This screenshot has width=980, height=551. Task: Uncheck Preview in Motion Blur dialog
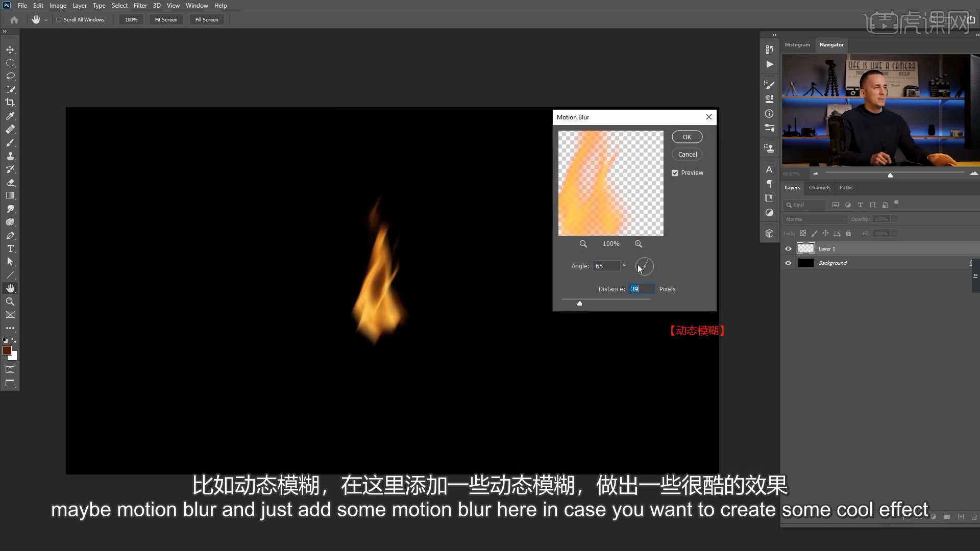point(675,173)
